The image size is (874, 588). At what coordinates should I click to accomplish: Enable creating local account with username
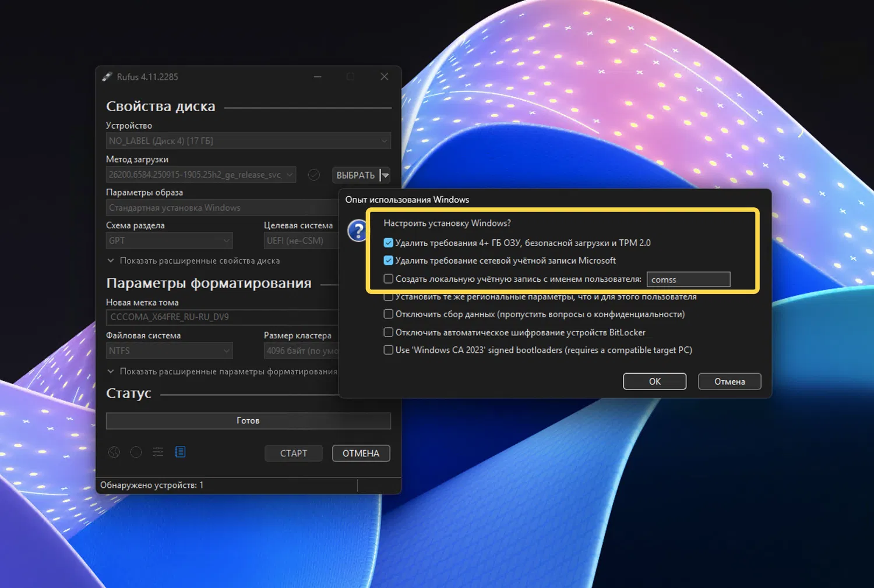click(x=389, y=279)
